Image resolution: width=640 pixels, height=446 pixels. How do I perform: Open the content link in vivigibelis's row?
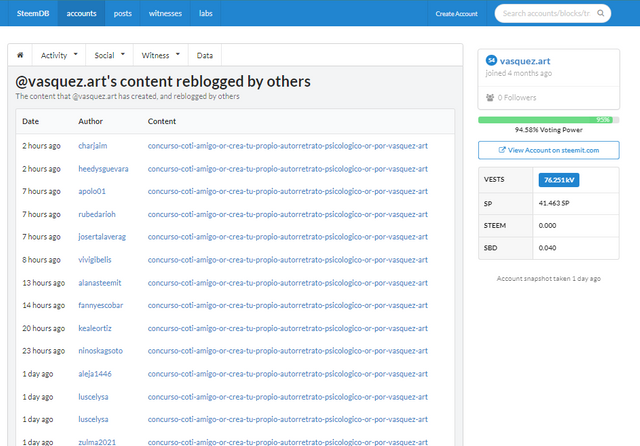click(x=288, y=260)
